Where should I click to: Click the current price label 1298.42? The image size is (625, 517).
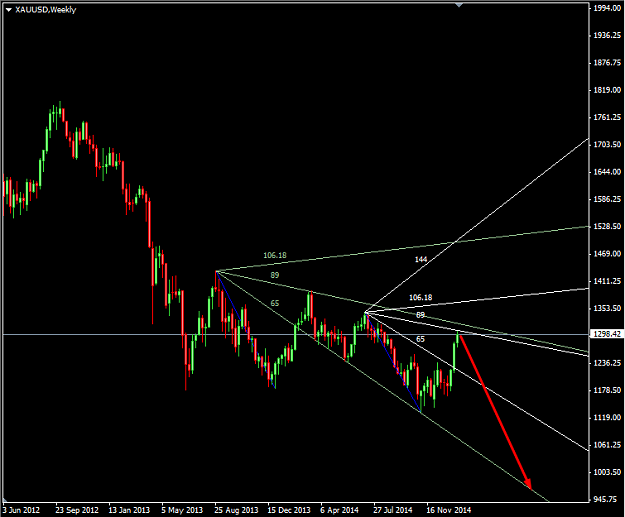(x=607, y=334)
